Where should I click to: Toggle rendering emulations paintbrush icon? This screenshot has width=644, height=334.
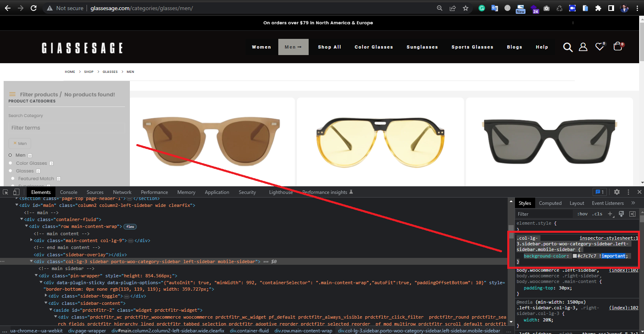[x=621, y=214]
